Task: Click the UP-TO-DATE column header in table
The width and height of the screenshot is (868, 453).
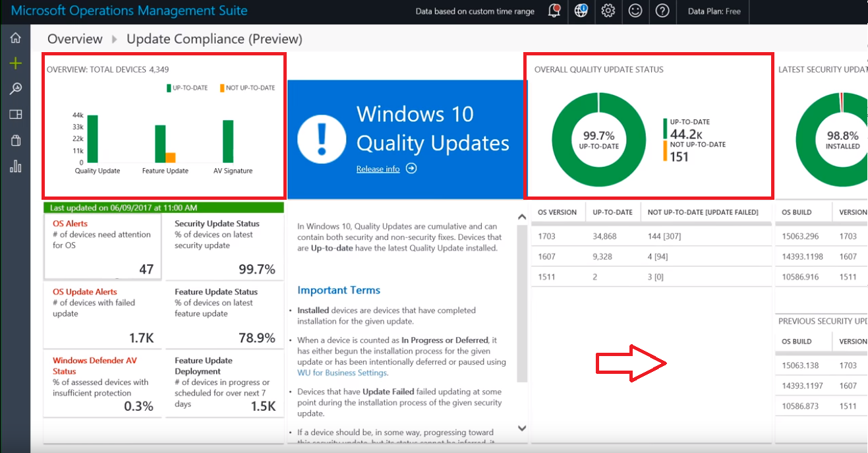Action: (612, 212)
